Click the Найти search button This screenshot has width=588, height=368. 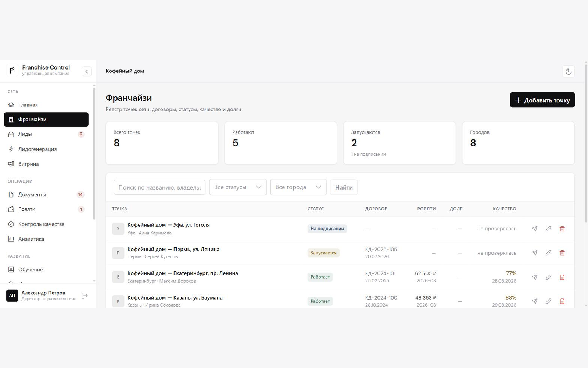pos(344,187)
